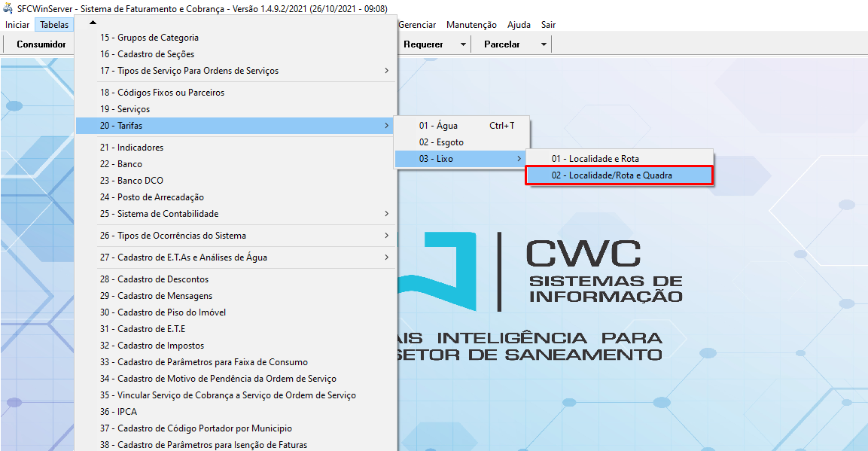Choose 01 - Água tariff option

pos(438,126)
